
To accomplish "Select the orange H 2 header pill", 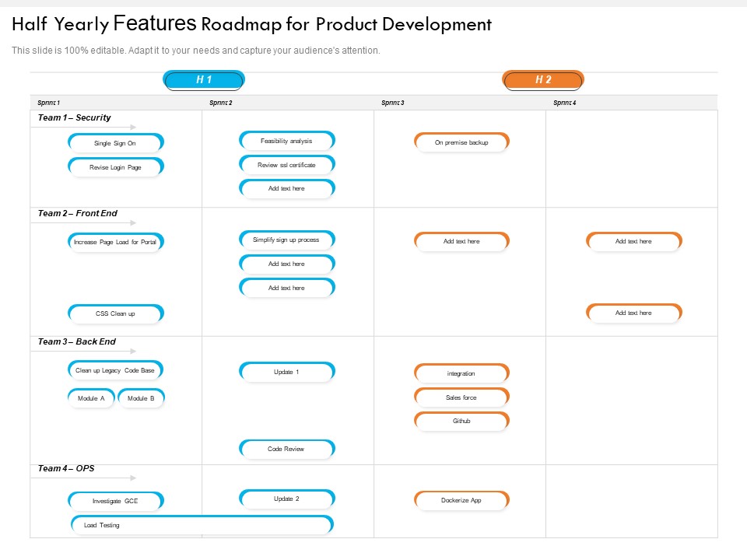I will [x=543, y=80].
